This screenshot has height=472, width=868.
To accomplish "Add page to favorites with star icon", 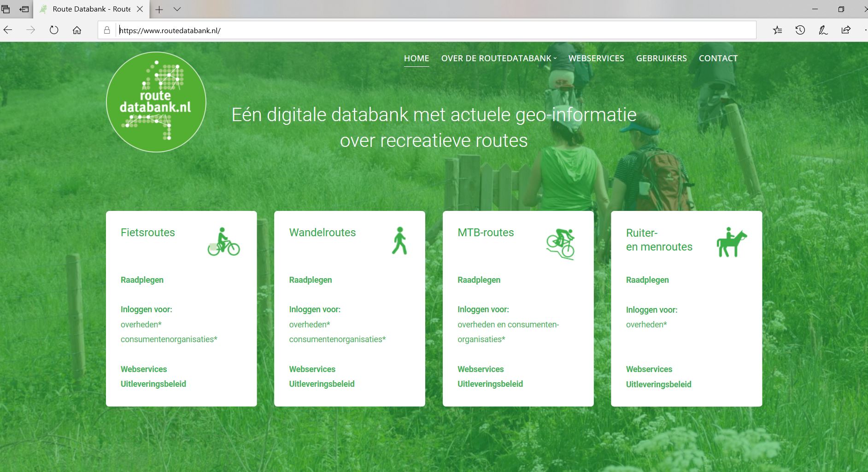I will click(777, 30).
